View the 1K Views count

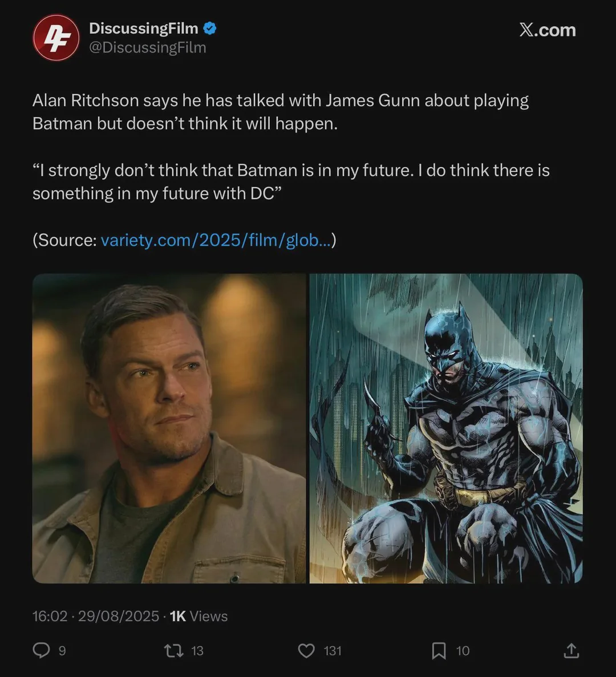[198, 616]
